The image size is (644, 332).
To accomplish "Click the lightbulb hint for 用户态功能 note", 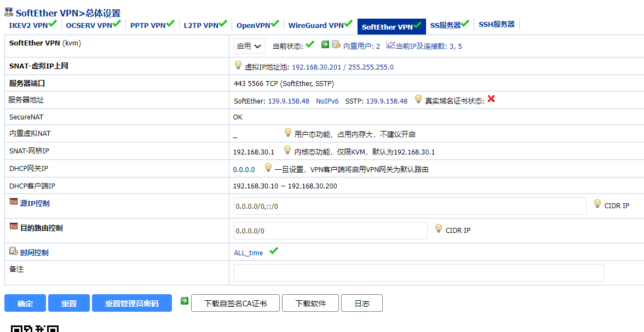I will click(x=288, y=133).
